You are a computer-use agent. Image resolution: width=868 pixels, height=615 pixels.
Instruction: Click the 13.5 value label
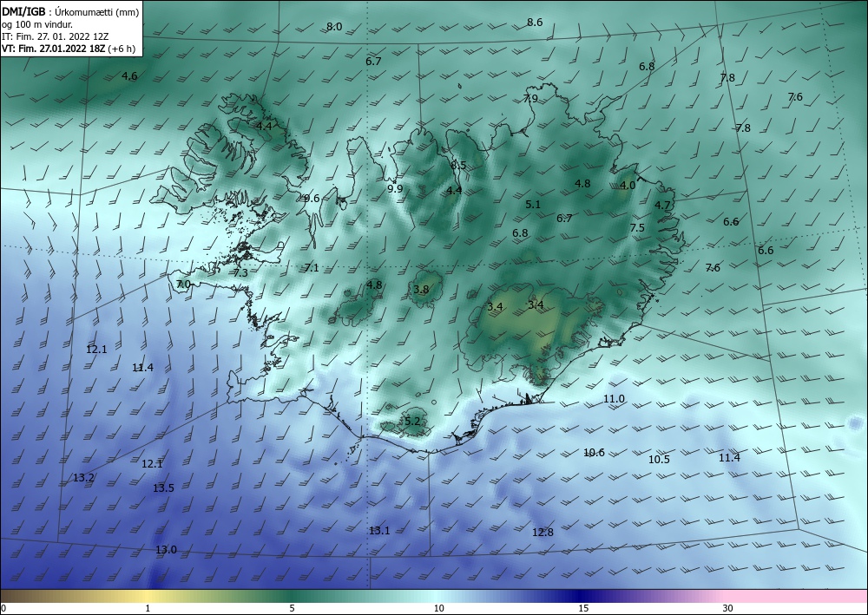point(163,487)
